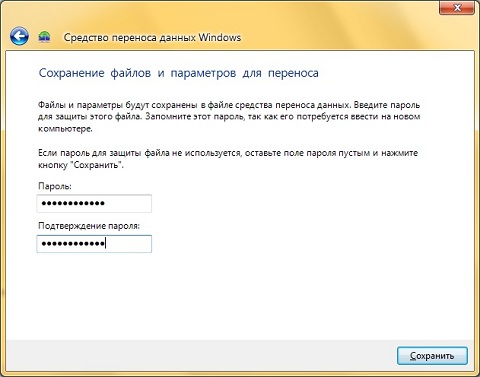
Task: Close the transfer wizard window
Action: coord(457,8)
